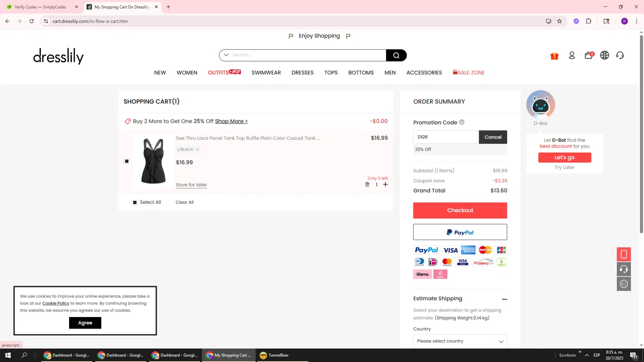Open the Windows taskbar search

pos(24,355)
